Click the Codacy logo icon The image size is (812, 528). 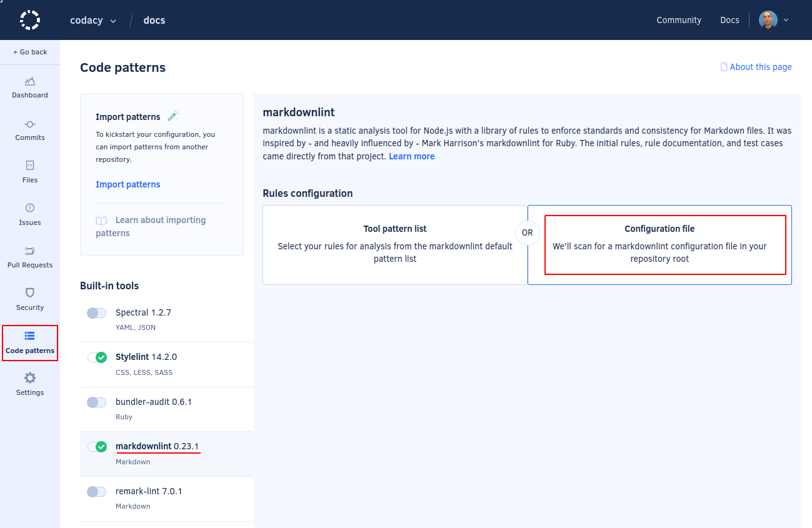pyautogui.click(x=30, y=20)
